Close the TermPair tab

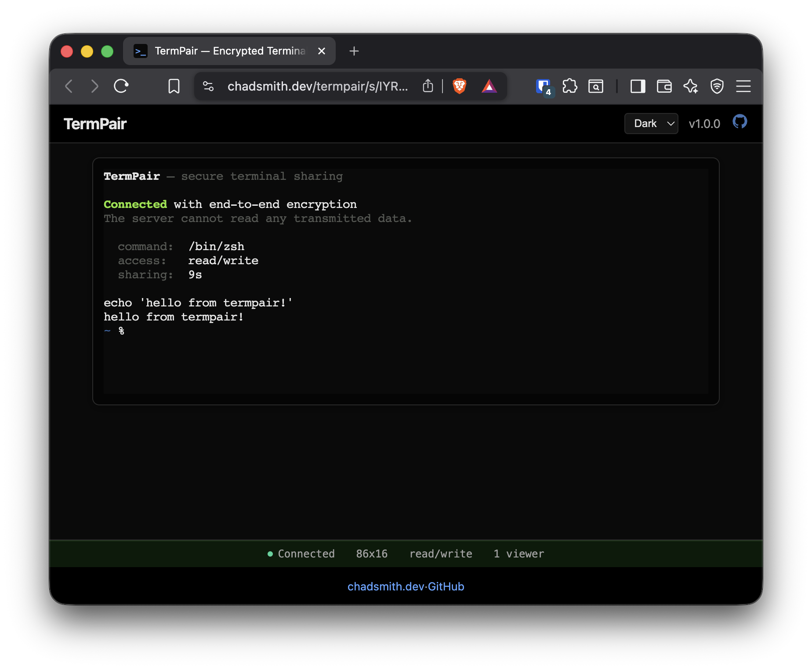[x=322, y=51]
